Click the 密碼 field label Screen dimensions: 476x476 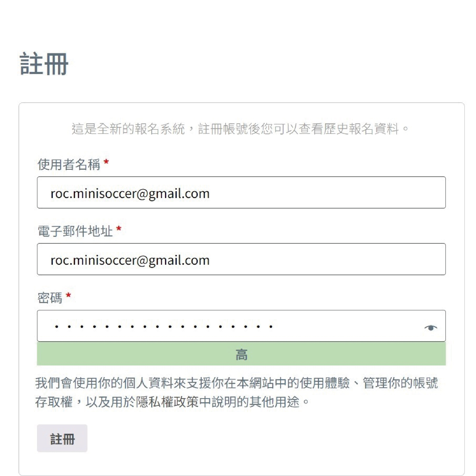(50, 298)
